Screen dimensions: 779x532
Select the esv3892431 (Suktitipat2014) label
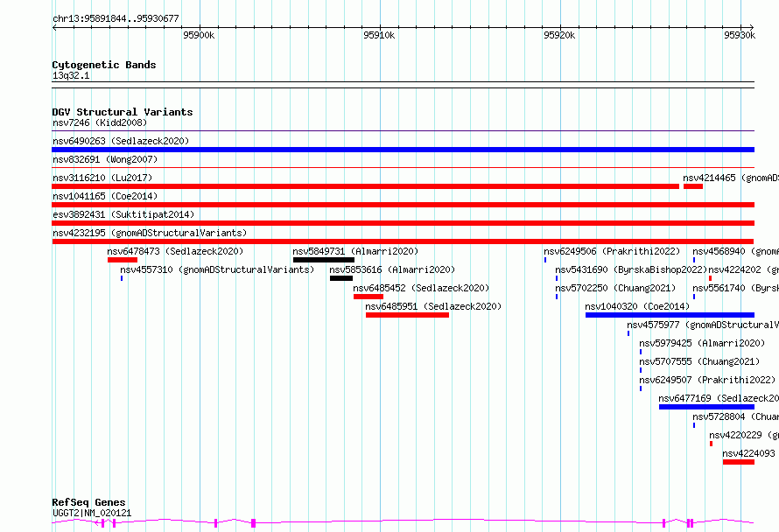click(123, 214)
